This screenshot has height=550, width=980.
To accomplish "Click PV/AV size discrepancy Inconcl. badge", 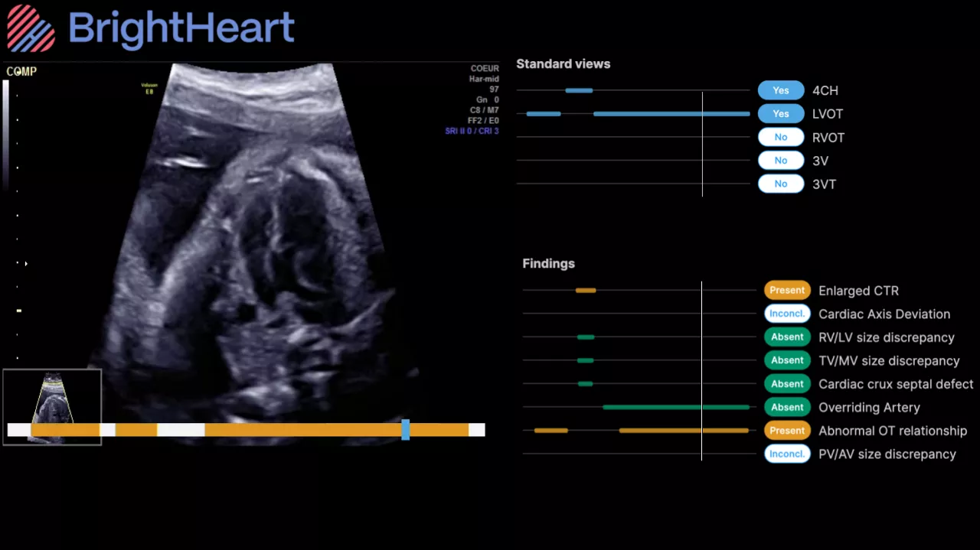I will [787, 454].
